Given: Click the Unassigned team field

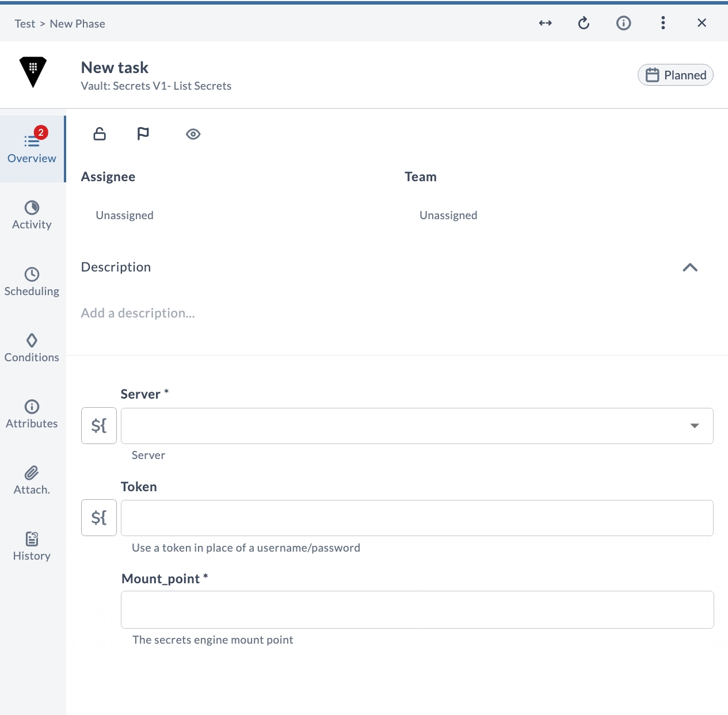Looking at the screenshot, I should tap(448, 215).
